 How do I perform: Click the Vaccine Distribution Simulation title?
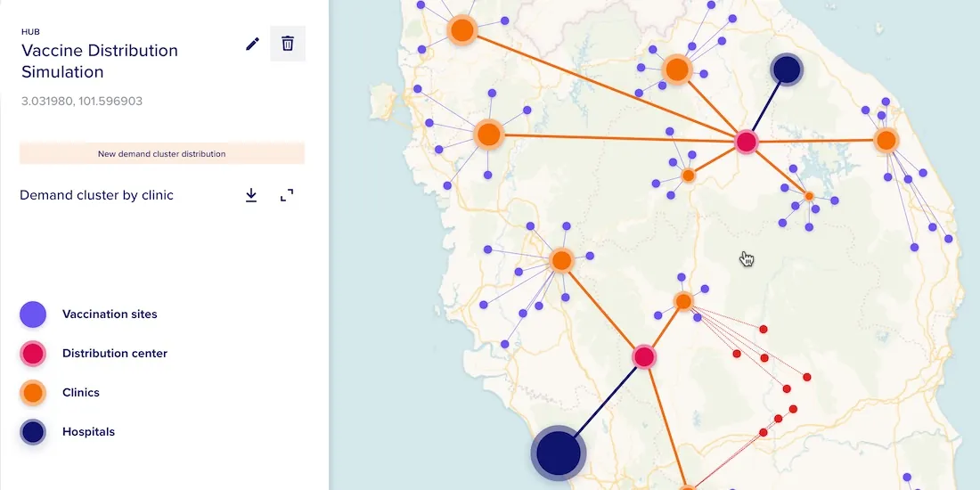(100, 61)
